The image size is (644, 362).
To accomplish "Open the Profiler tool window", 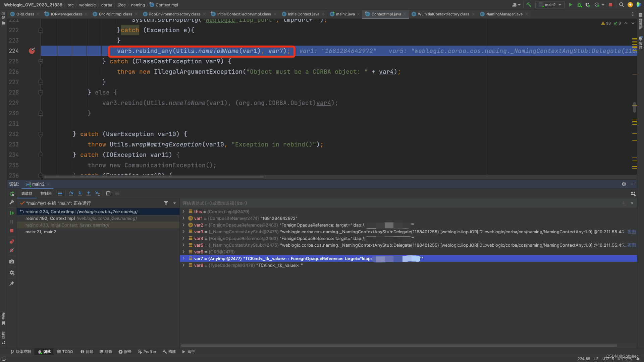I will pos(147,352).
